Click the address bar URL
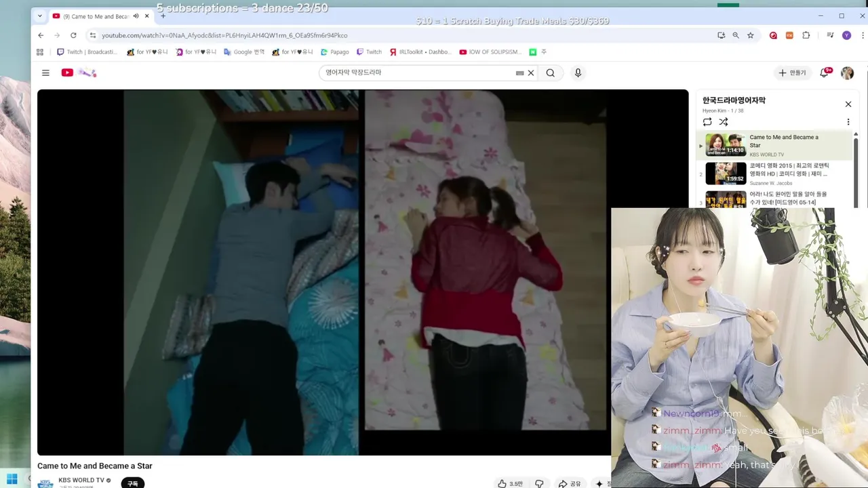 (x=224, y=35)
